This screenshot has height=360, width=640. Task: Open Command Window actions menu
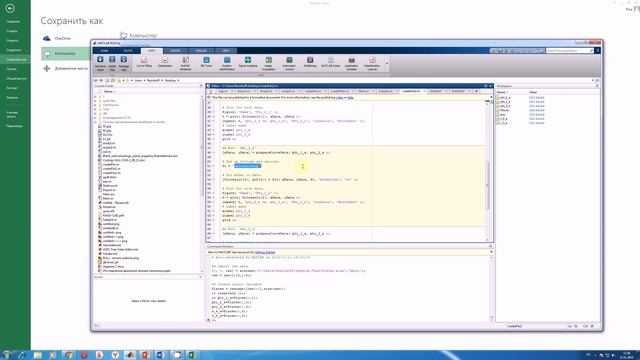pyautogui.click(x=490, y=247)
